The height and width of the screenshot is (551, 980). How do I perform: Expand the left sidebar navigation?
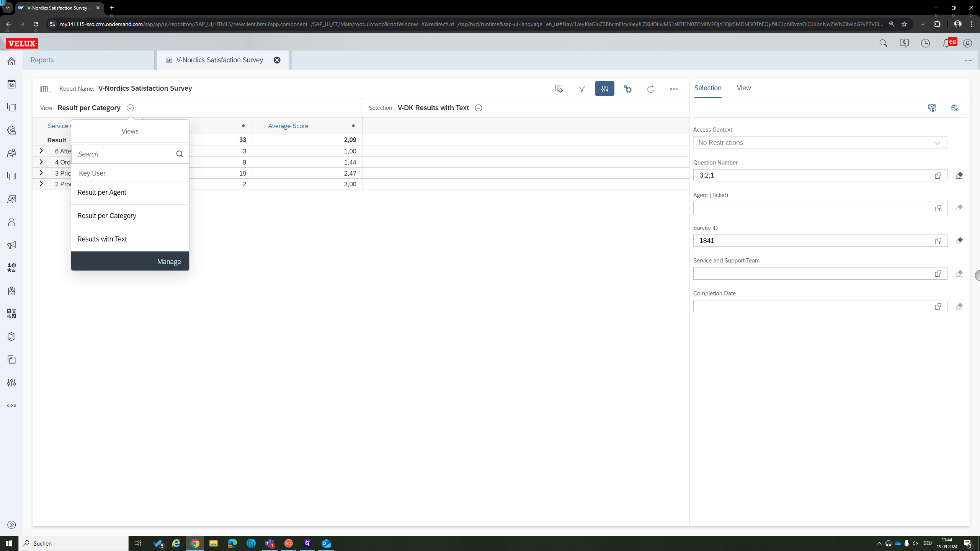click(11, 525)
